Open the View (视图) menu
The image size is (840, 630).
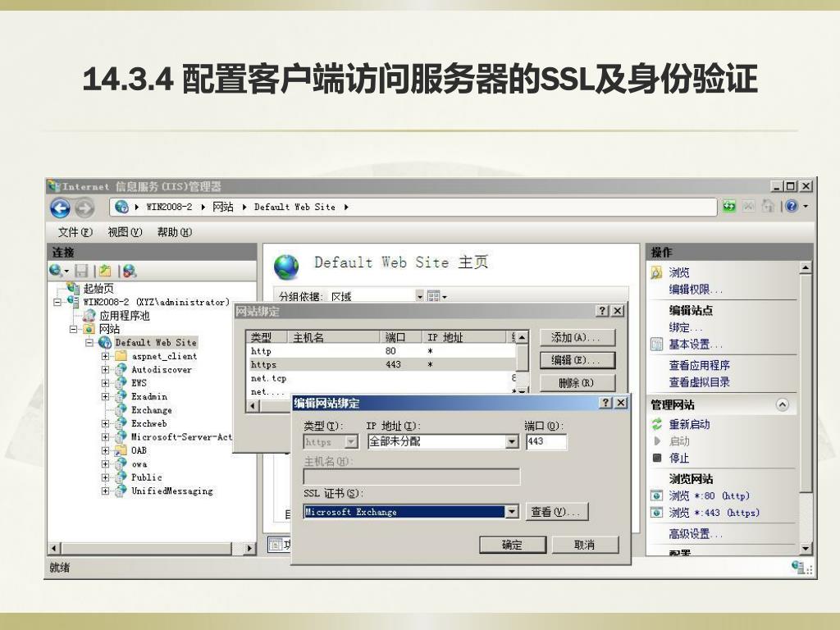coord(125,232)
